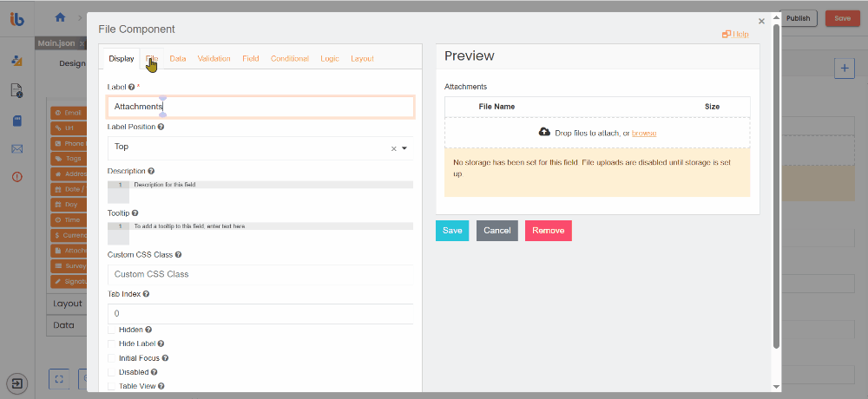Click the Tab Index help icon
Screen dimensions: 868x399
[146, 294]
